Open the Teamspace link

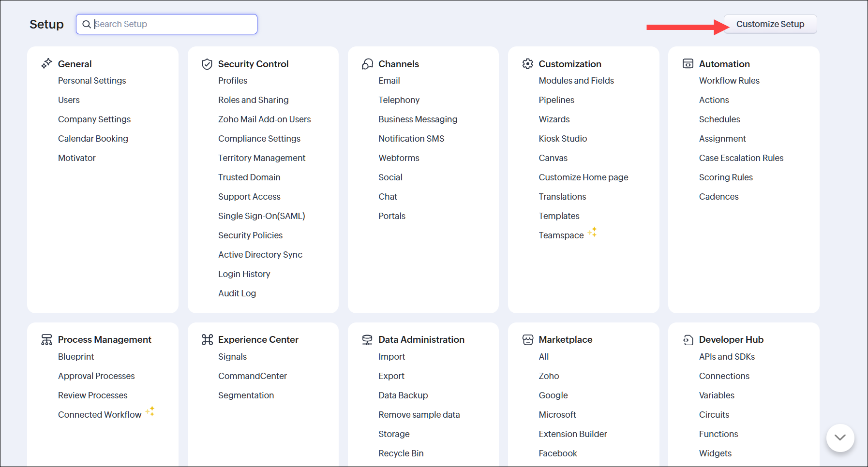pos(561,235)
